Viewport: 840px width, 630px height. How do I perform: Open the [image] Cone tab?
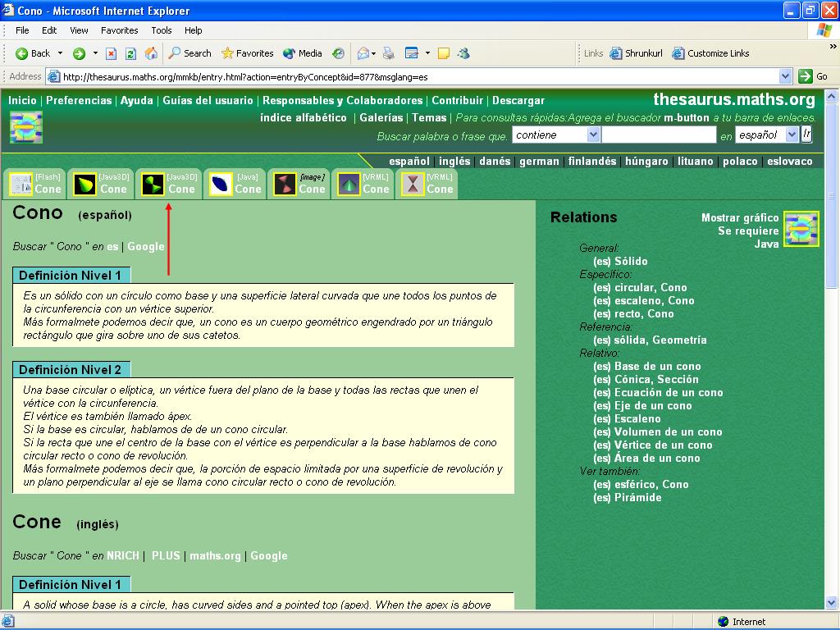coord(299,184)
